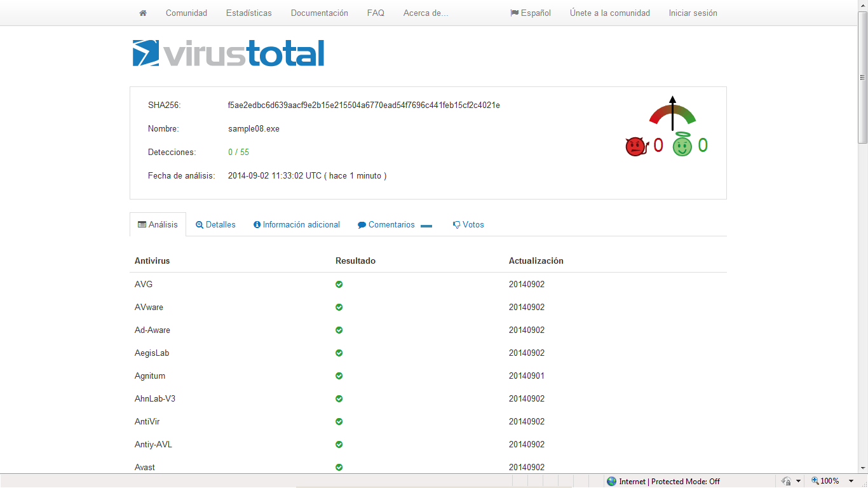Click the AVware antivirus name
868x488 pixels.
tap(149, 307)
